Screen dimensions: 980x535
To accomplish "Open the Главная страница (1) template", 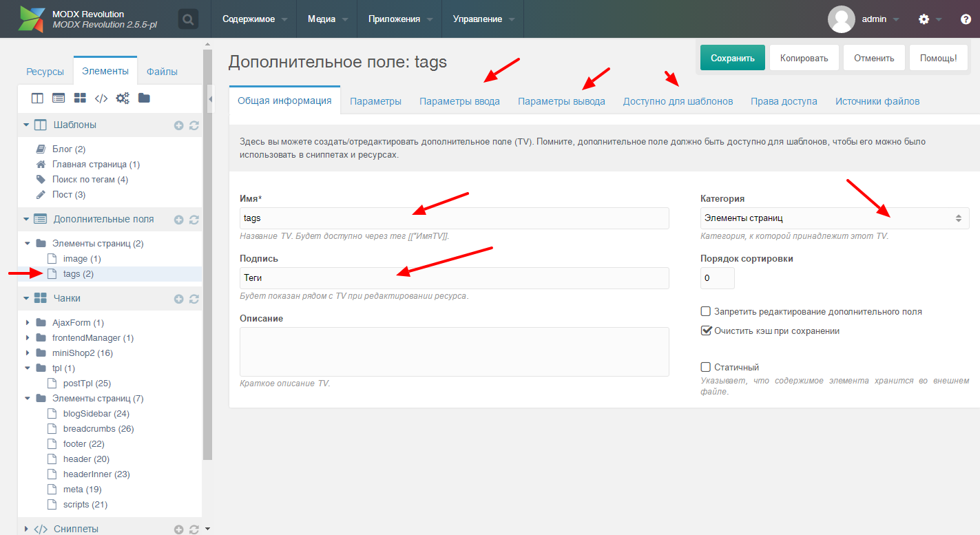I will tap(96, 165).
